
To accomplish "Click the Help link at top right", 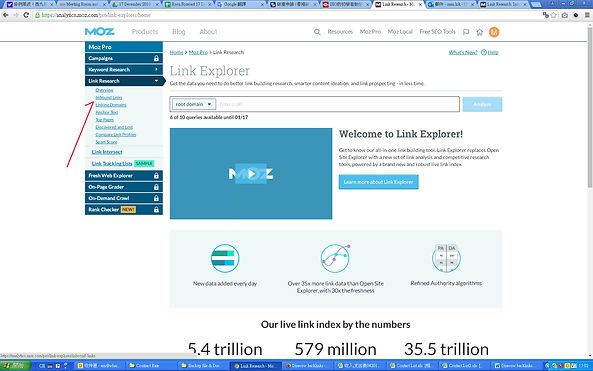I will [493, 52].
